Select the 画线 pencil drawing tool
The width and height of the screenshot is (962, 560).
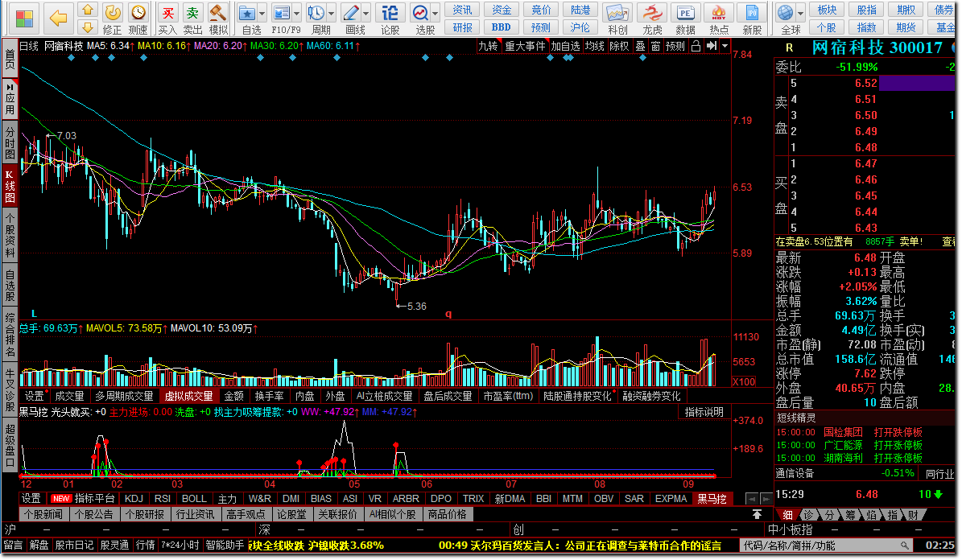(351, 13)
